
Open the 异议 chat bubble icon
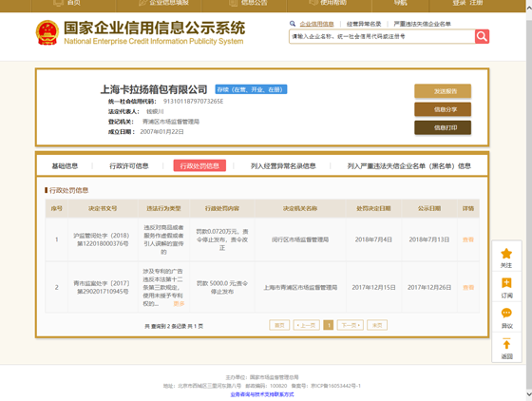pos(506,313)
